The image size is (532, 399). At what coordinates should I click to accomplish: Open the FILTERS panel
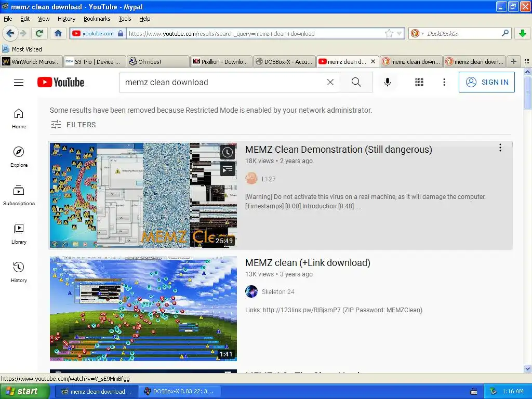point(73,125)
